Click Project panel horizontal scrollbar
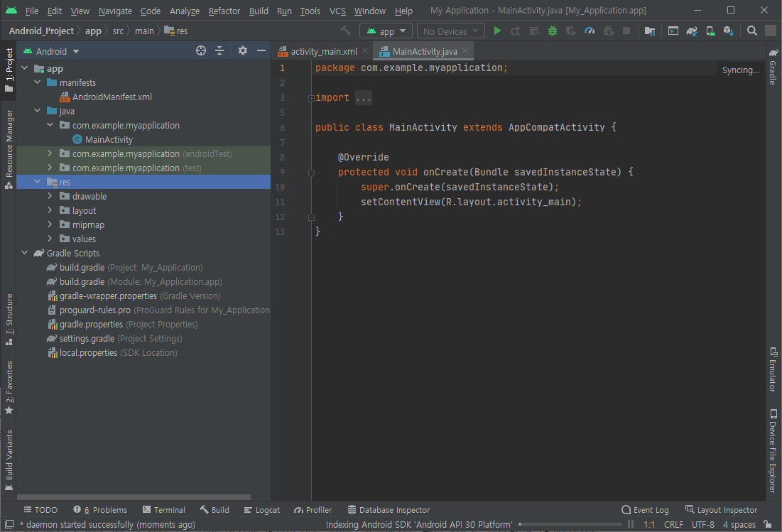 click(134, 497)
